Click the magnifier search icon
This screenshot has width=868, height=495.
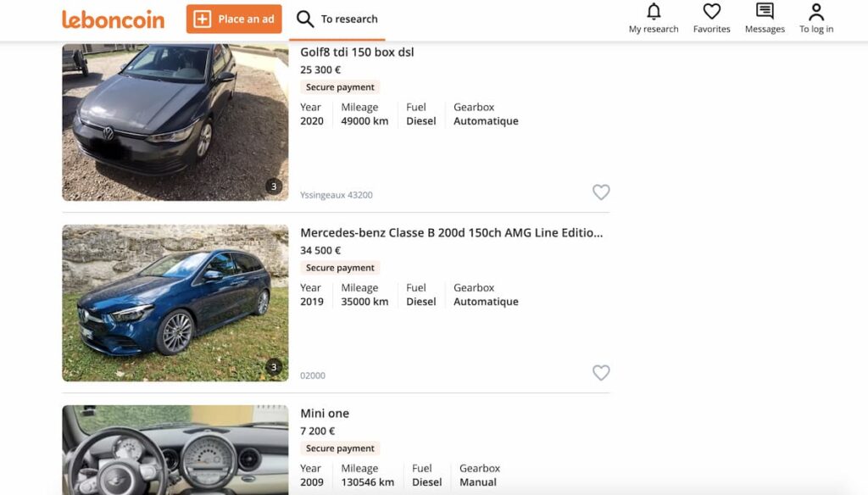(x=305, y=19)
